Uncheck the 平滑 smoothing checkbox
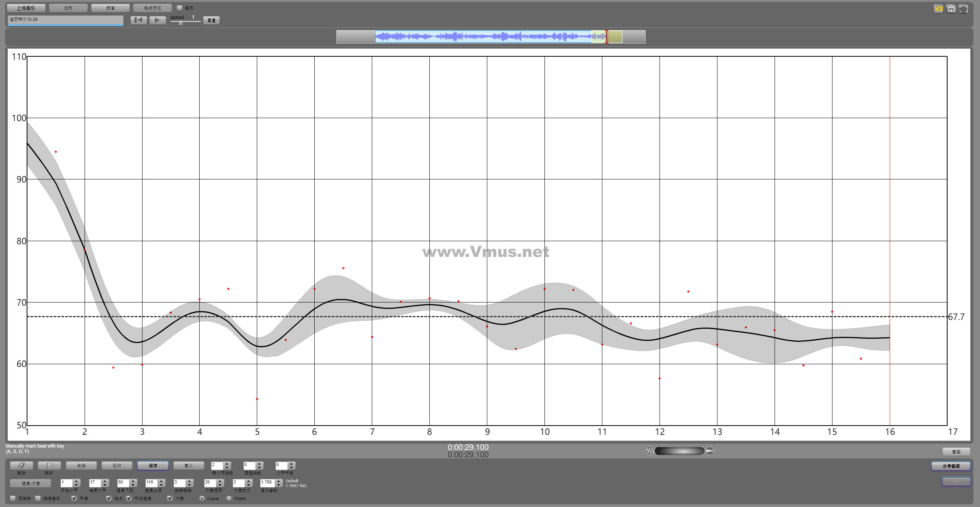This screenshot has height=507, width=980. [75, 498]
